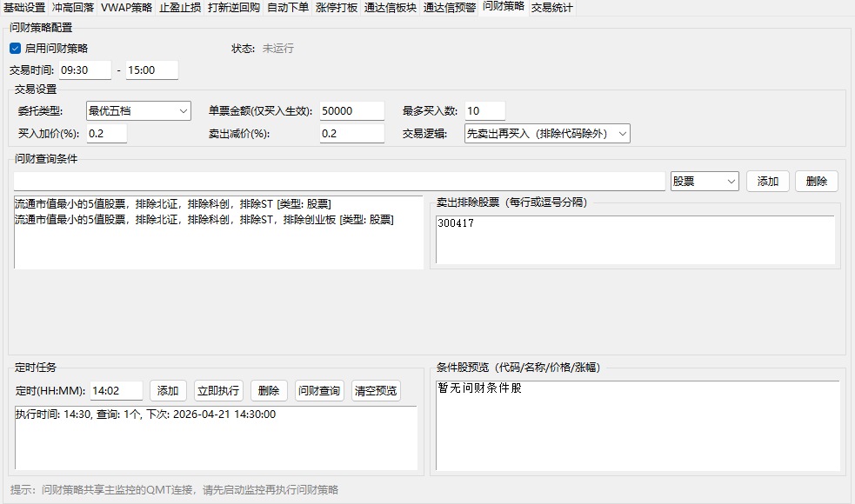This screenshot has width=855, height=504.
Task: Focus the 买入加价(%) field
Action: point(107,134)
